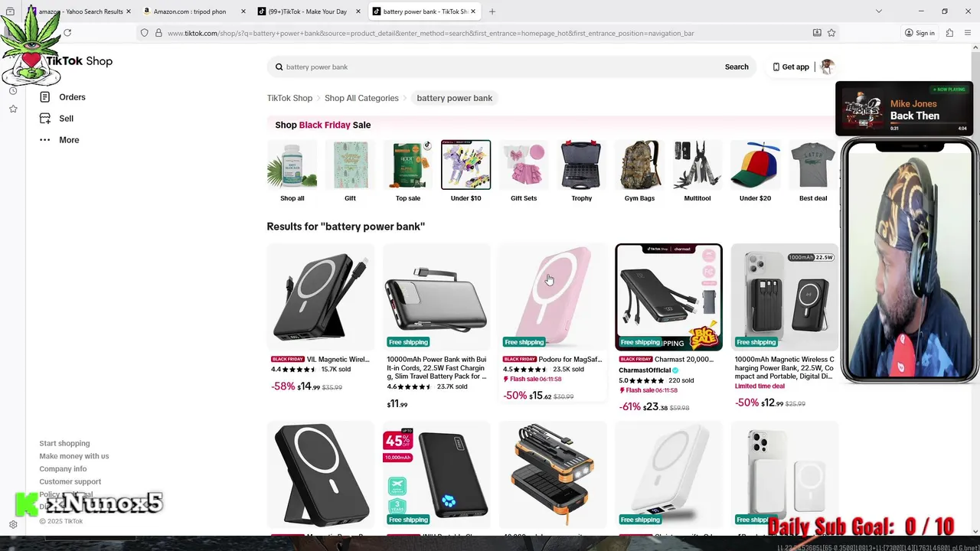Expand the More menu in sidebar
This screenshot has width=980, height=551.
click(60, 140)
